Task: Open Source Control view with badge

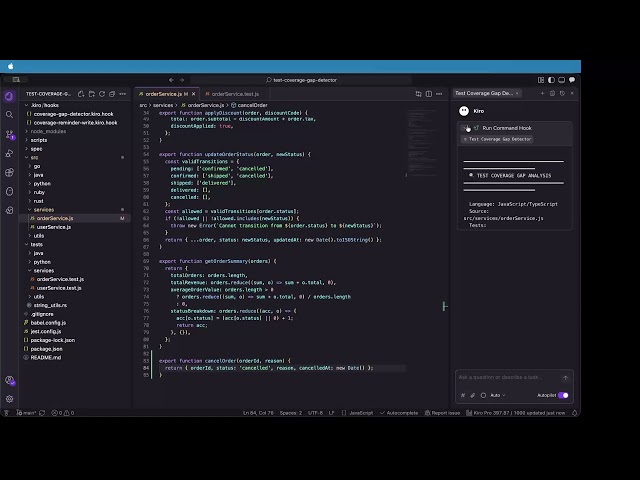Action: click(x=9, y=134)
